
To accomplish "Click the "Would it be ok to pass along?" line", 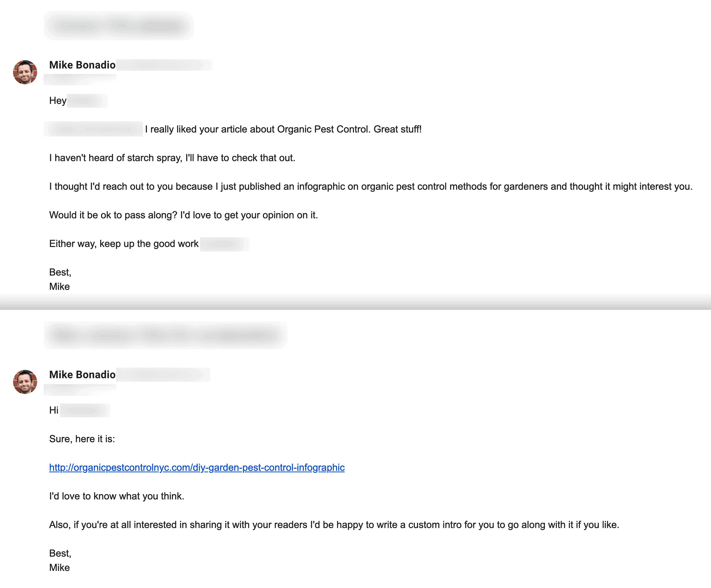I will coord(183,215).
